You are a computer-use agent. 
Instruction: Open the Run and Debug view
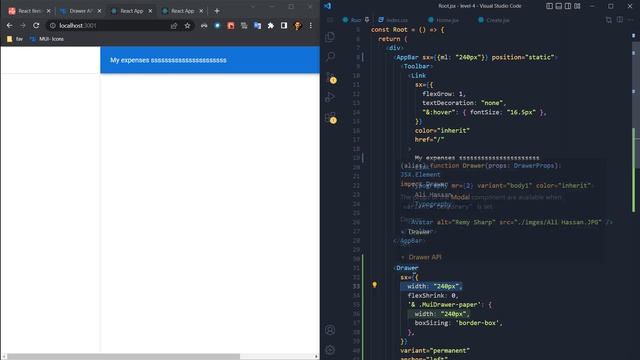point(330,97)
